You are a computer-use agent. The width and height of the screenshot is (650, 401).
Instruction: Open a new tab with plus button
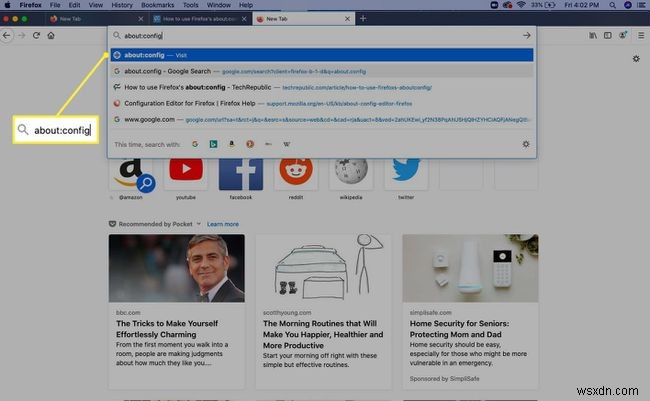click(x=363, y=19)
